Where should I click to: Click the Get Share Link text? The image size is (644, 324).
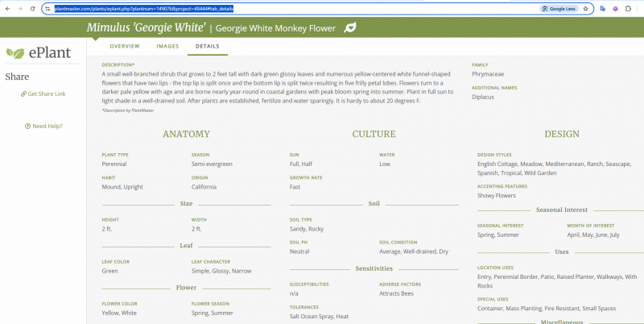[x=47, y=94]
